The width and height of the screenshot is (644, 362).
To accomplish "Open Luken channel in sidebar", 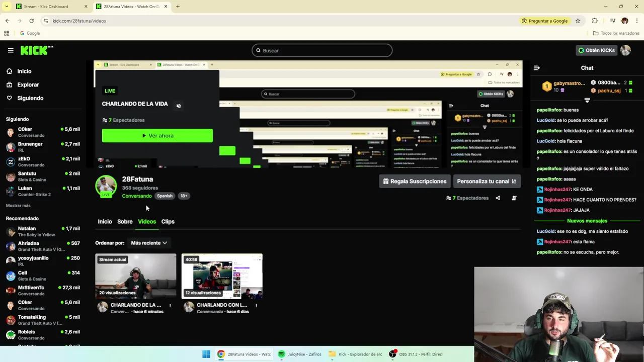I will [x=43, y=191].
